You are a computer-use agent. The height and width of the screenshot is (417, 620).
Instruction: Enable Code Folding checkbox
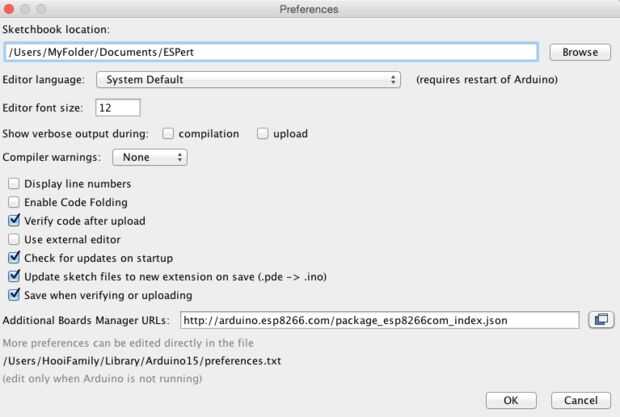pos(14,202)
